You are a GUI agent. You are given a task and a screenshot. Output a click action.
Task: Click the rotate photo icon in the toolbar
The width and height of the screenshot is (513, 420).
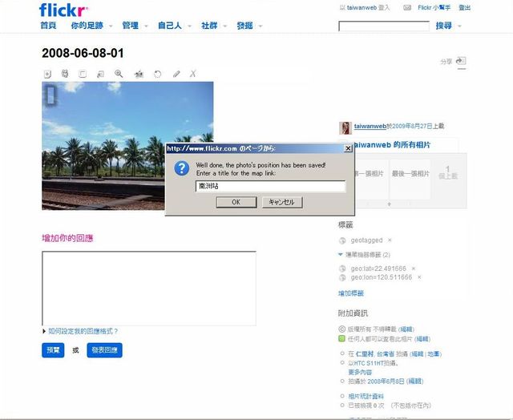(x=156, y=74)
